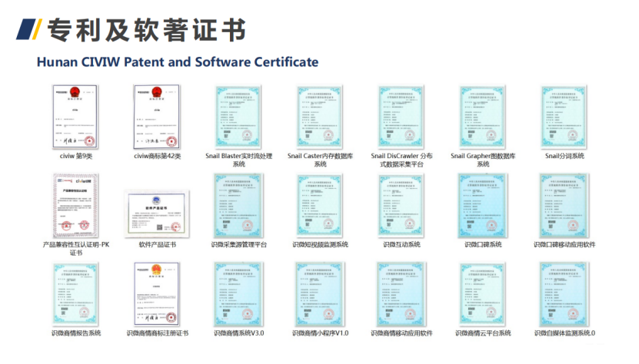Open the 识微采集源管理平台 certificate thumbnail
The width and height of the screenshot is (639, 364).
click(238, 206)
